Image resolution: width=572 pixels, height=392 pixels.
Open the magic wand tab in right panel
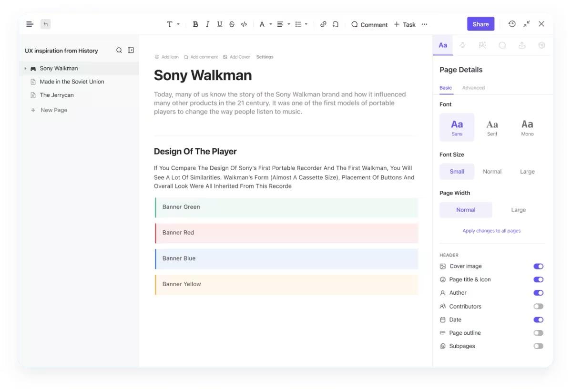pos(482,45)
